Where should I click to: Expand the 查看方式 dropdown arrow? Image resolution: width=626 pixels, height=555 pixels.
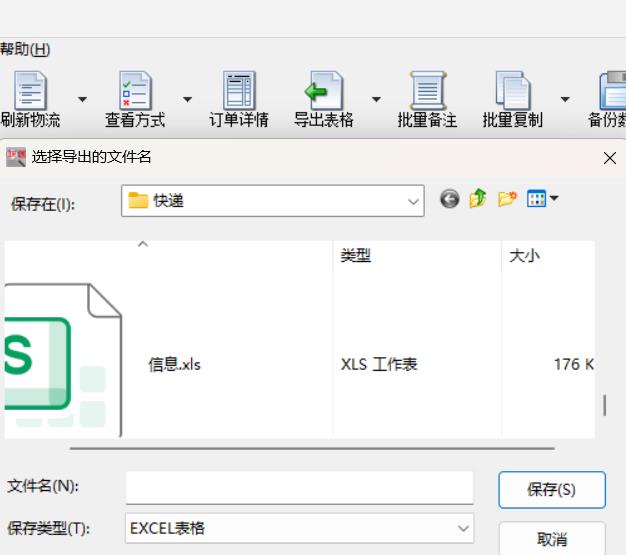[x=187, y=99]
